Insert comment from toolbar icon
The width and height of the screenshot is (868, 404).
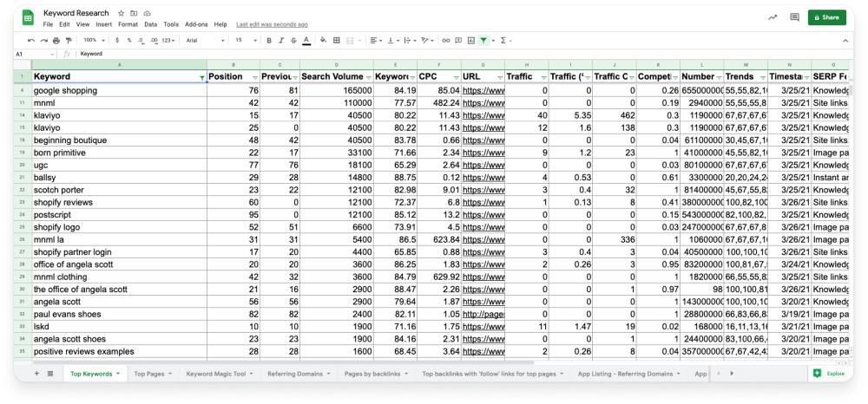pos(458,41)
